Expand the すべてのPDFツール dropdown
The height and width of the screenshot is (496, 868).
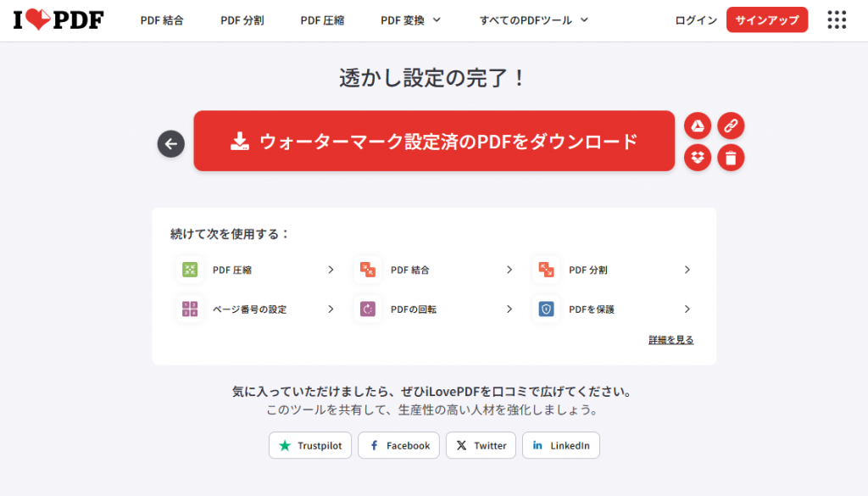[x=533, y=20]
